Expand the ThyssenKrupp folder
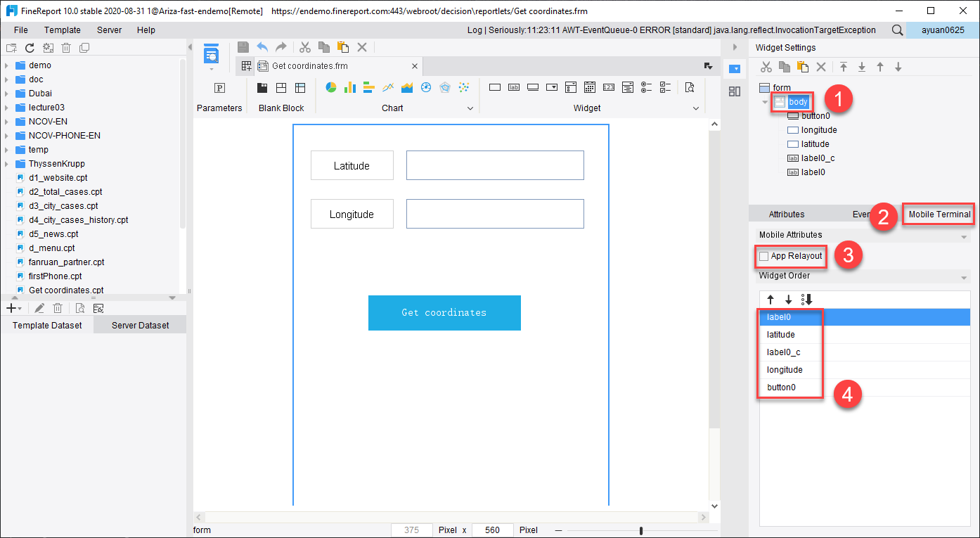This screenshot has height=538, width=980. click(x=6, y=164)
